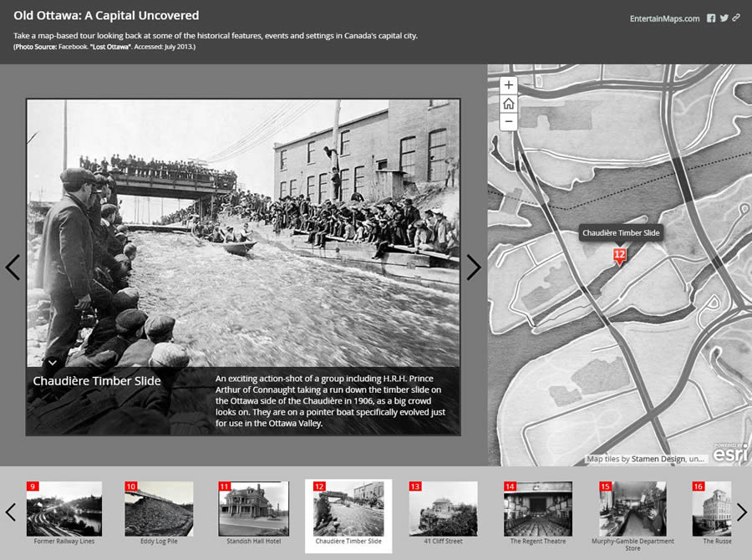Return map to default home extent
This screenshot has height=560, width=752.
508,103
